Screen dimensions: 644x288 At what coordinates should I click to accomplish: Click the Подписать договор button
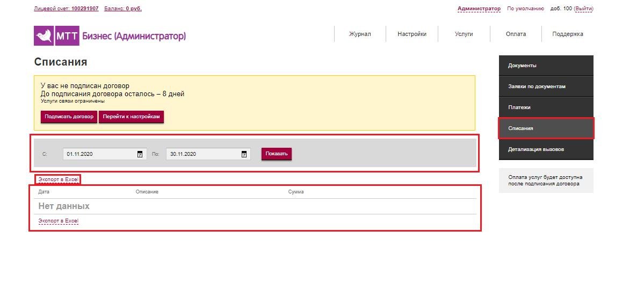69,117
